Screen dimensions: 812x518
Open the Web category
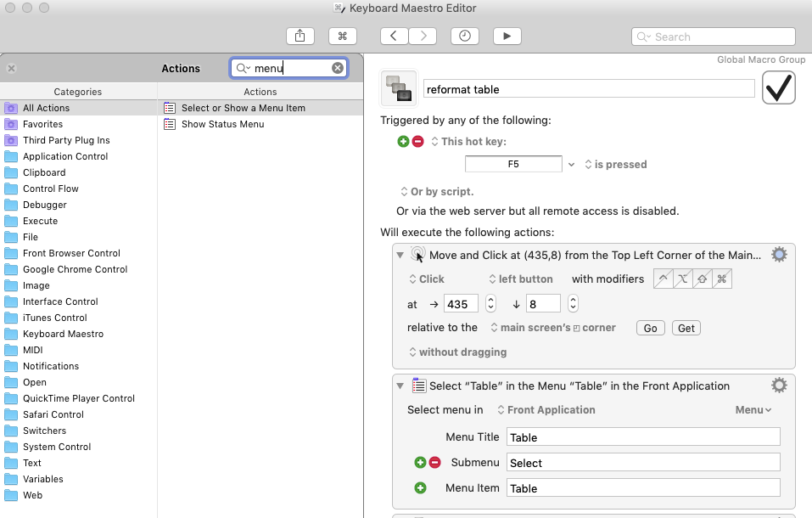(79, 495)
